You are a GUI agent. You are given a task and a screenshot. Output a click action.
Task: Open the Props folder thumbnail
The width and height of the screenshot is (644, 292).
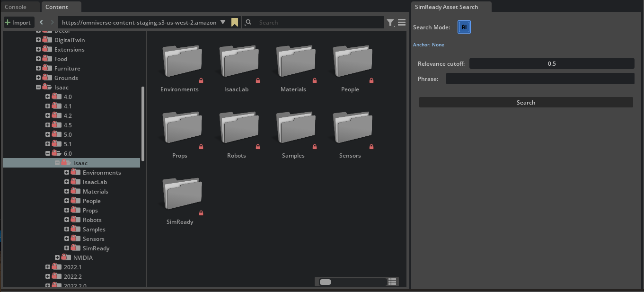tap(182, 128)
